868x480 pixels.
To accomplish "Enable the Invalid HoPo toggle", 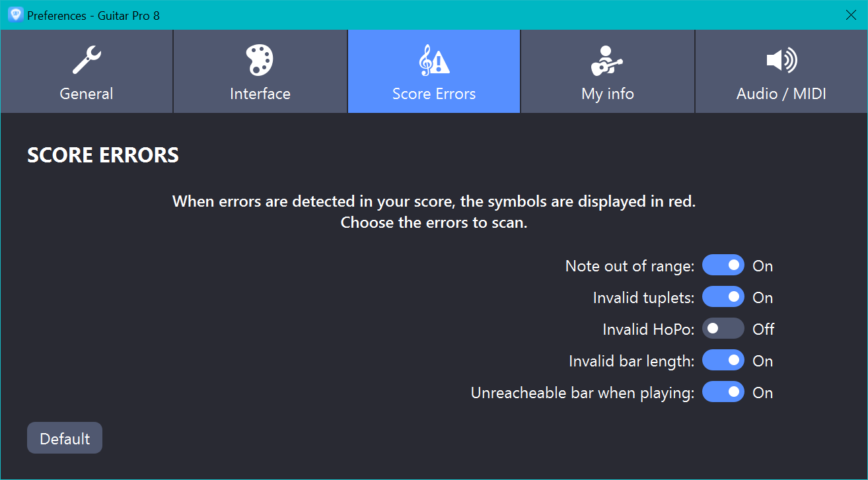I will point(723,329).
